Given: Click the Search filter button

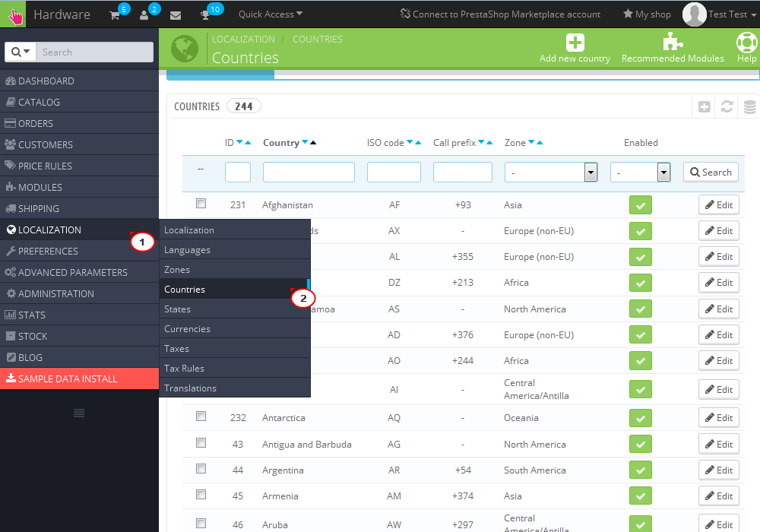Looking at the screenshot, I should point(711,173).
